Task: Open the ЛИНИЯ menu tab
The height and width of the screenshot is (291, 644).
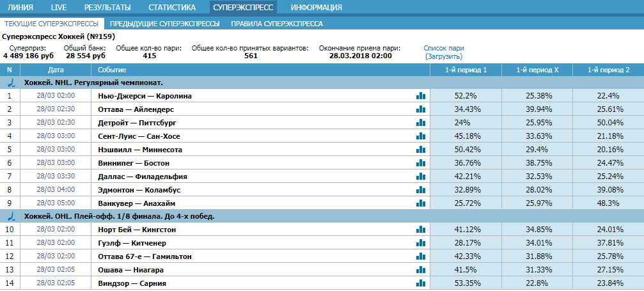Action: (x=20, y=8)
